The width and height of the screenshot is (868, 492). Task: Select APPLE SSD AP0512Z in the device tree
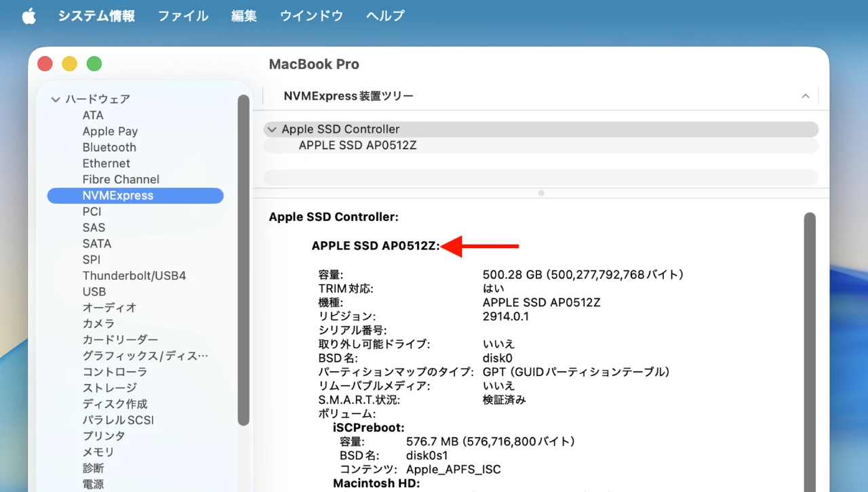[x=357, y=145]
